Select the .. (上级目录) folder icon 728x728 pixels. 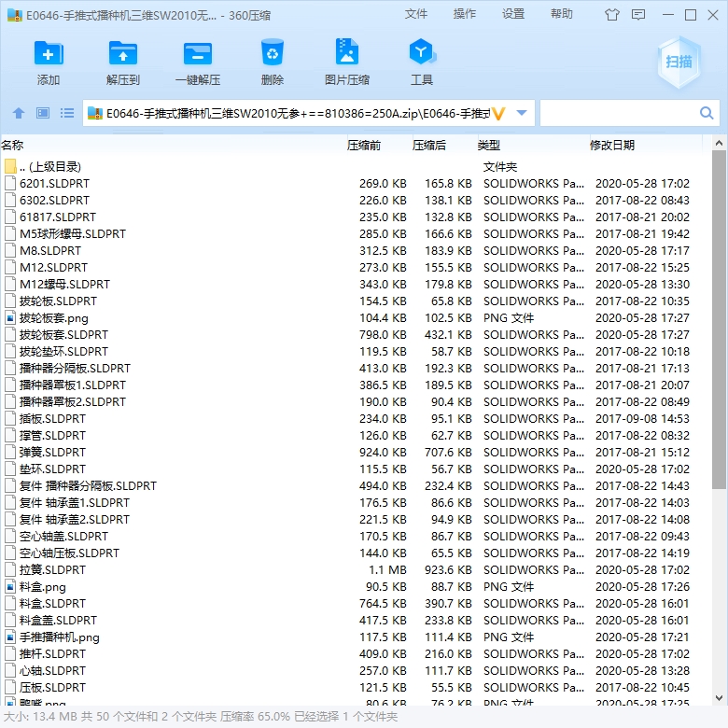pos(10,166)
